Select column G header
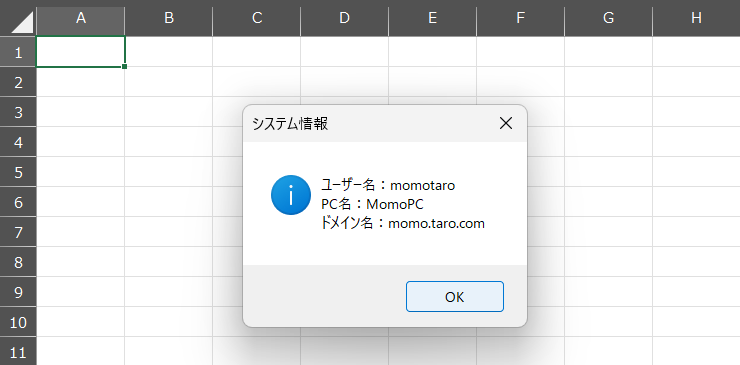The height and width of the screenshot is (365, 740). [608, 18]
